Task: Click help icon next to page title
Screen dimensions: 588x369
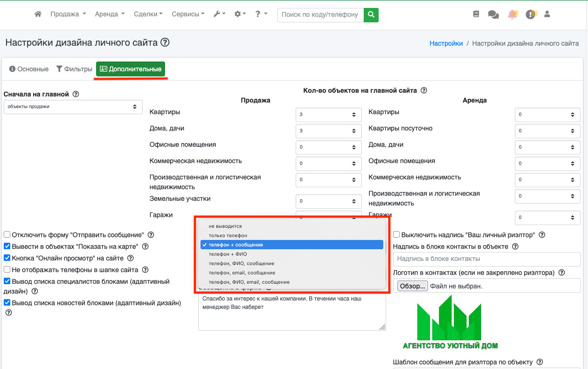Action: (165, 43)
